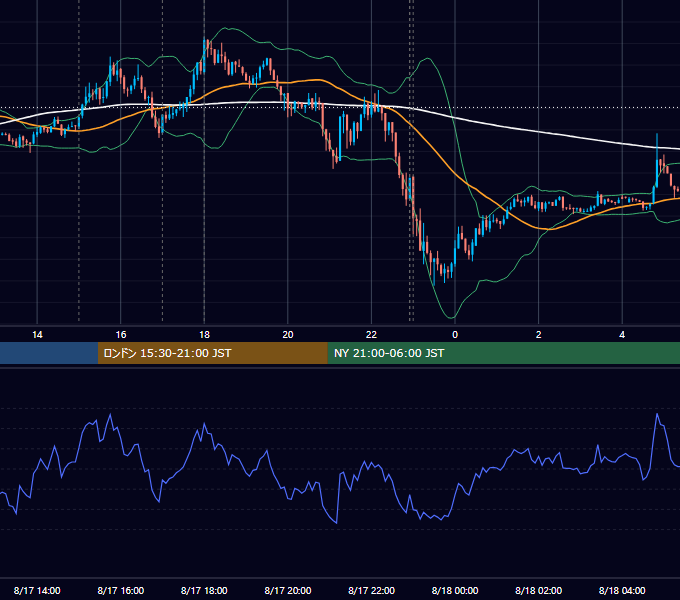Click the 8/17 20:00 date label
The image size is (680, 600).
[x=288, y=590]
